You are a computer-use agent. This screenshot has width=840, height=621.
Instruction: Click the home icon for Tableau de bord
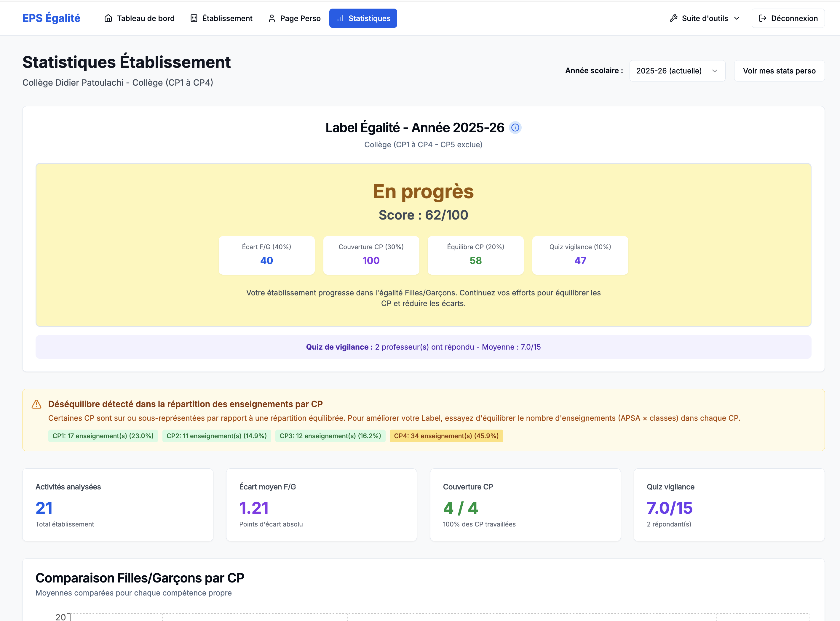pyautogui.click(x=108, y=18)
